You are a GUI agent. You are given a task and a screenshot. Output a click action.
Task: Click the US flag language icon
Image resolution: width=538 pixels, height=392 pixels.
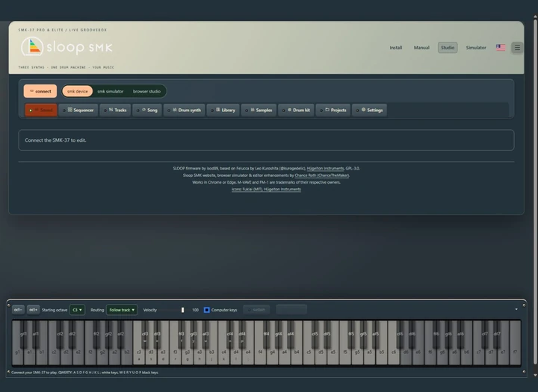pyautogui.click(x=500, y=48)
